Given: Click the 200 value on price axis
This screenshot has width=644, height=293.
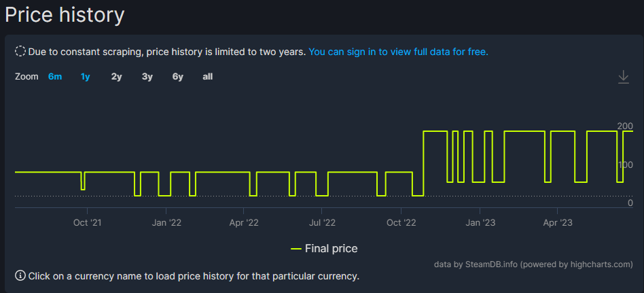Looking at the screenshot, I should click(x=625, y=126).
